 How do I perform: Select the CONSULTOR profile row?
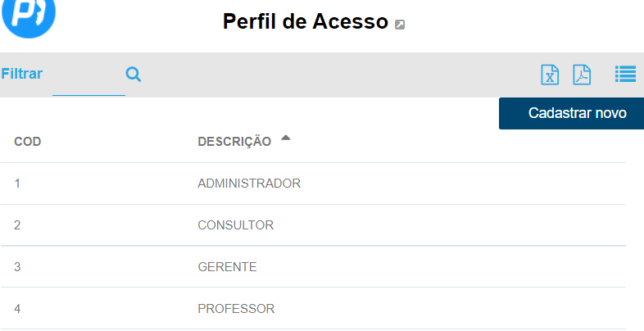point(235,225)
